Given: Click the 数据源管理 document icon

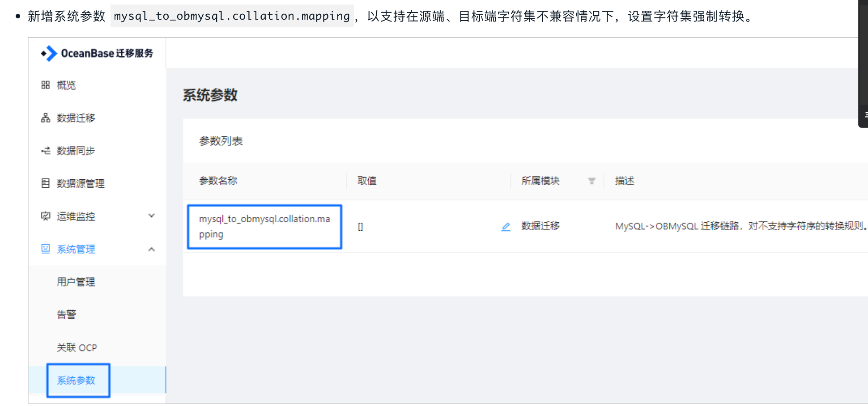Looking at the screenshot, I should 46,183.
